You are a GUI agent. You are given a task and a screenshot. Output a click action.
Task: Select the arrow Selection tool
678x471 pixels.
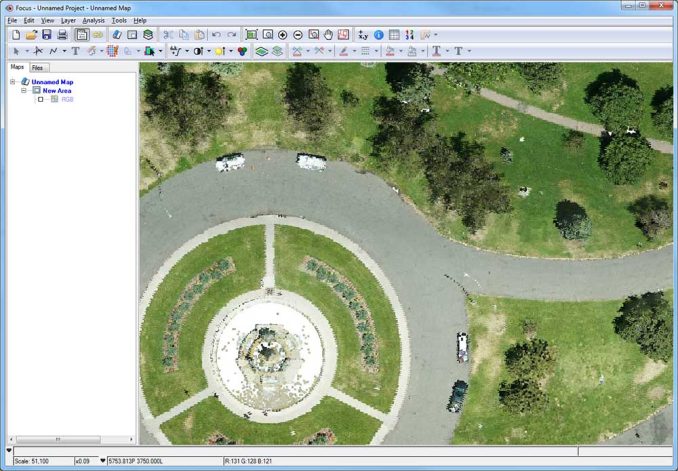tap(16, 51)
